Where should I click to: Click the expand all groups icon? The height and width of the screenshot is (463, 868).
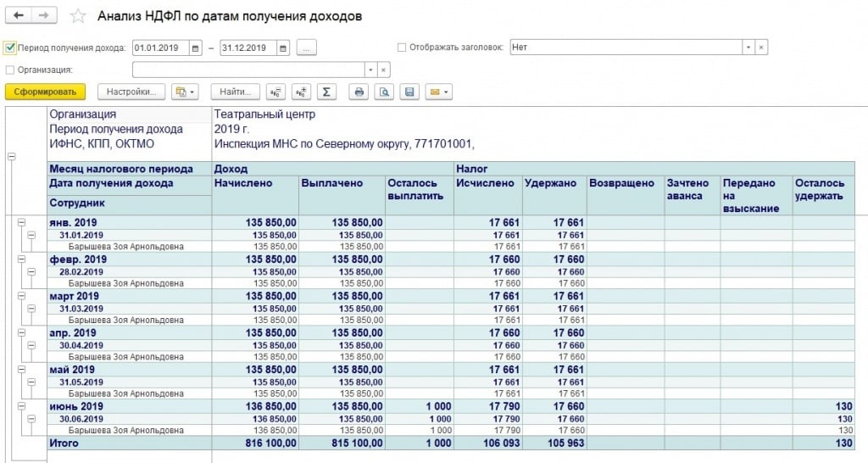tap(300, 92)
